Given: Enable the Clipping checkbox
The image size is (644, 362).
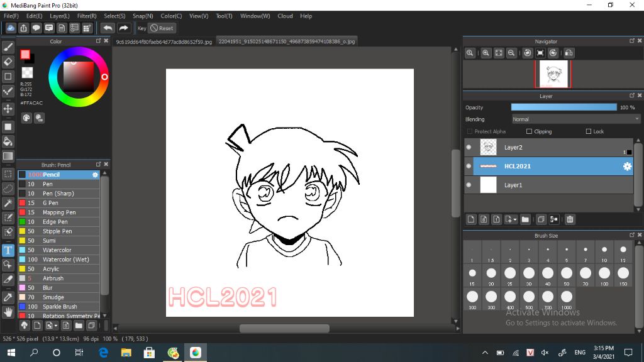Looking at the screenshot, I should (x=529, y=131).
